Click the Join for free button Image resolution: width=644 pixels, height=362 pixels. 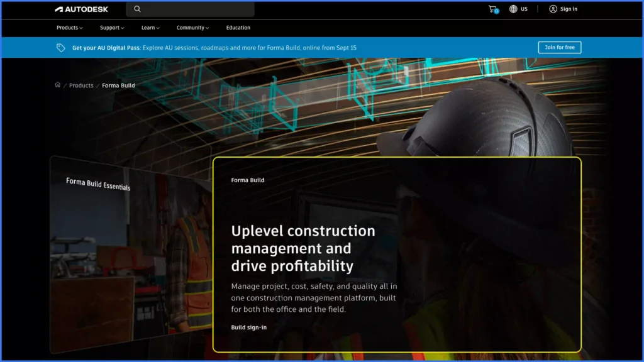(559, 47)
